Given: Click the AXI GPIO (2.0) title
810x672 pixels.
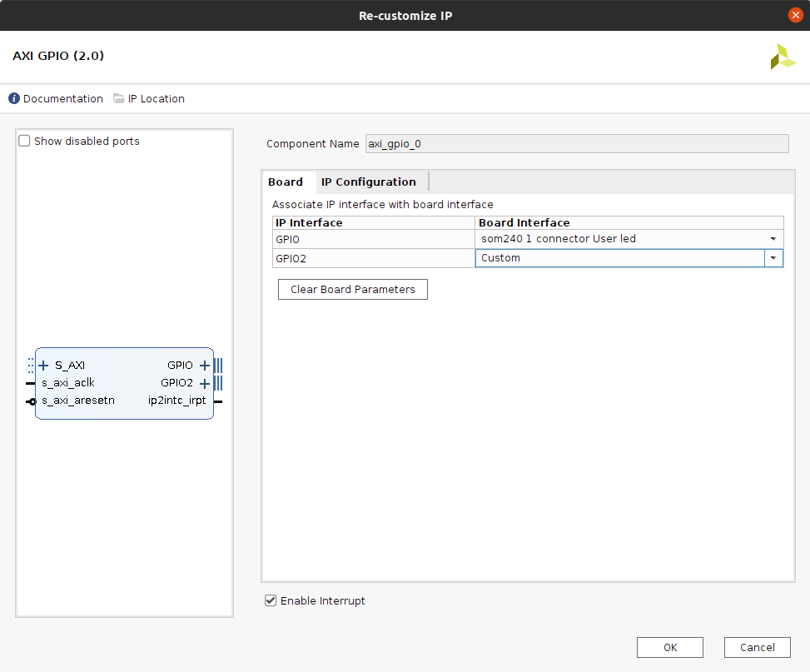Looking at the screenshot, I should point(58,55).
